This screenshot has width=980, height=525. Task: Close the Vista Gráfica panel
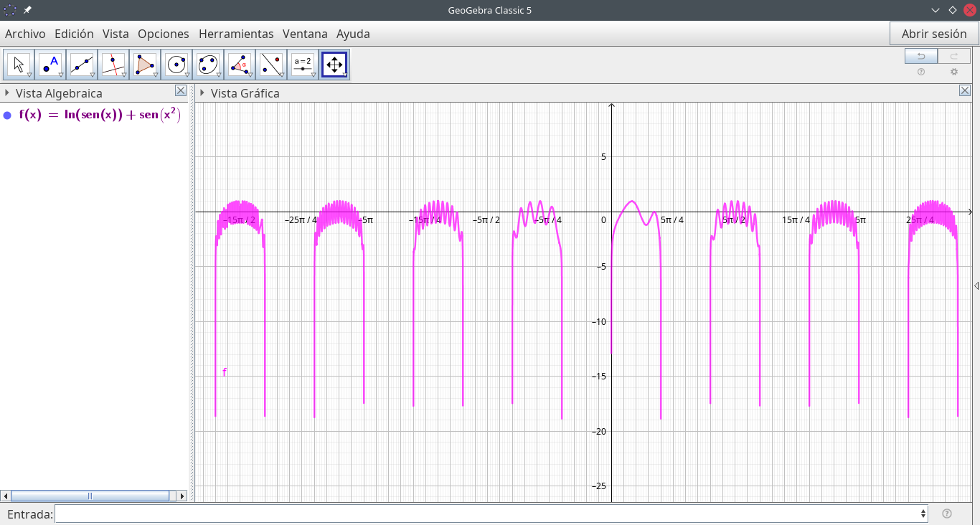965,90
